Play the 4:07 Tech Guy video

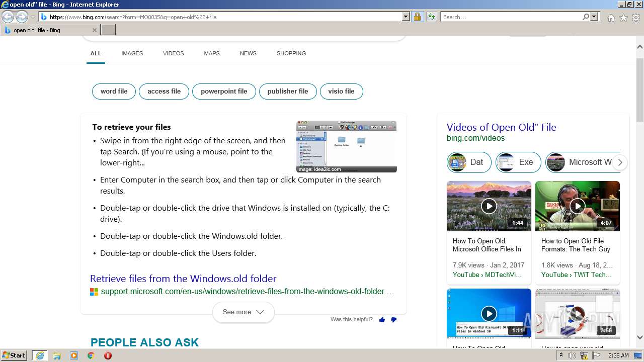tap(578, 206)
